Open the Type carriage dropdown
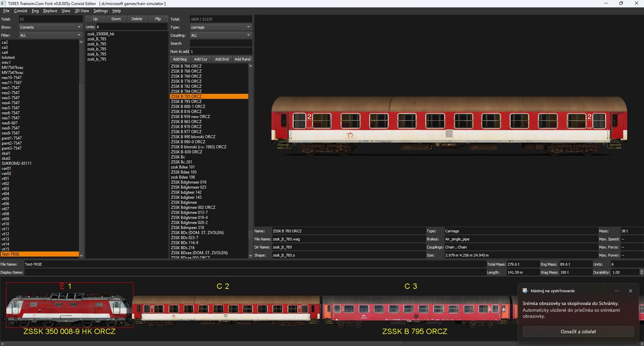This screenshot has height=346, width=644. [x=220, y=27]
